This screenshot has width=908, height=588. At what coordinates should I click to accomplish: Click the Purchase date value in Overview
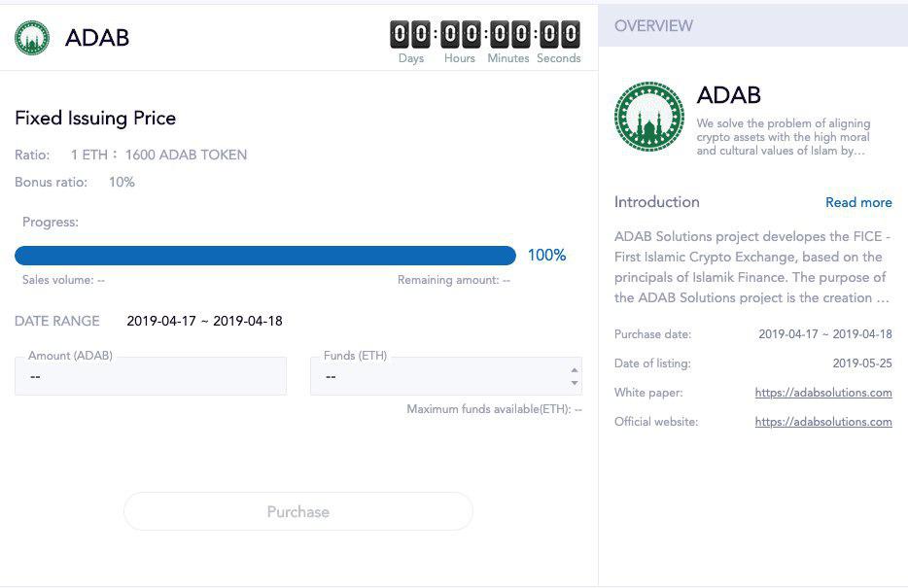pos(825,334)
